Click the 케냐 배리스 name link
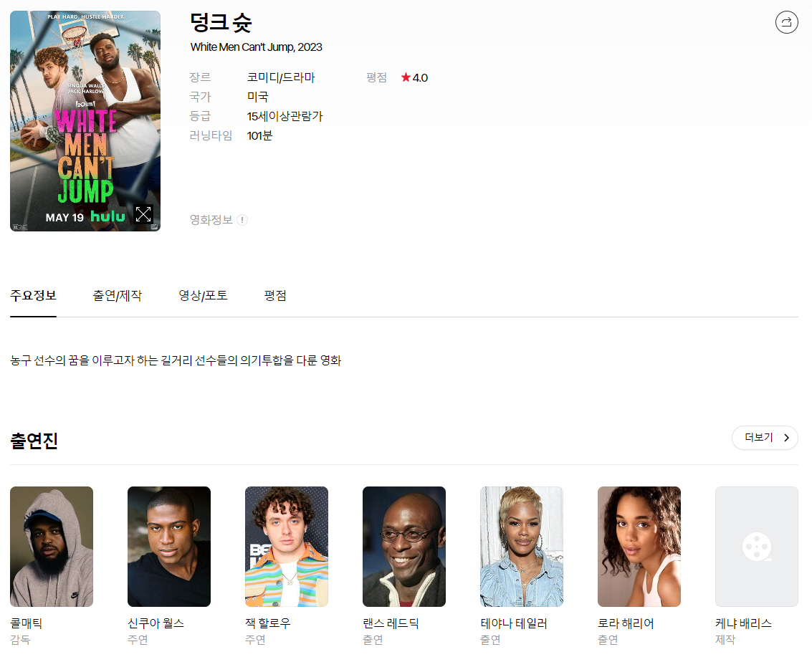Image resolution: width=812 pixels, height=657 pixels. (x=743, y=623)
